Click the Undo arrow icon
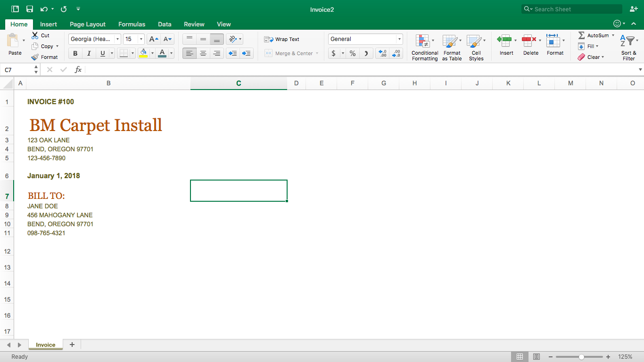Screen dimensions: 644x362 [x=44, y=9]
